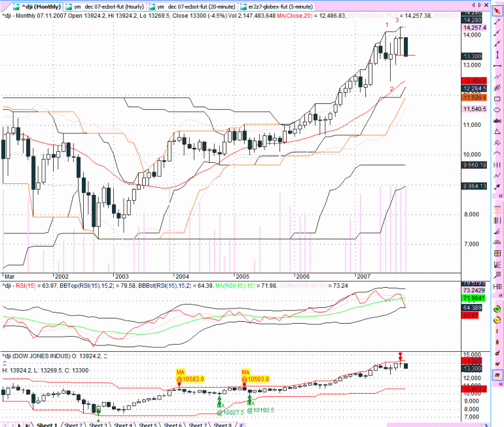504x427 pixels.
Task: Select the regression channel tool
Action: pyautogui.click(x=497, y=88)
